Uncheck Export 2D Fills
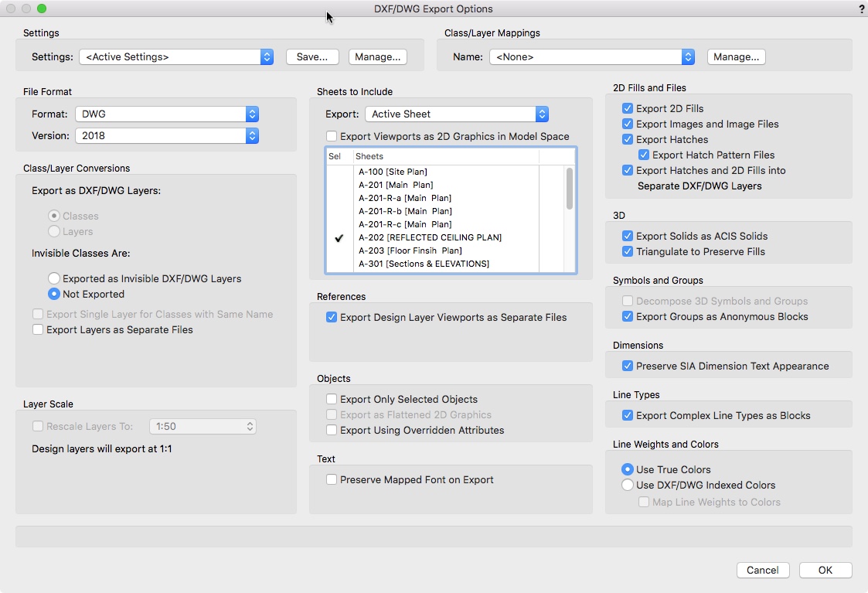This screenshot has height=593, width=868. [628, 109]
